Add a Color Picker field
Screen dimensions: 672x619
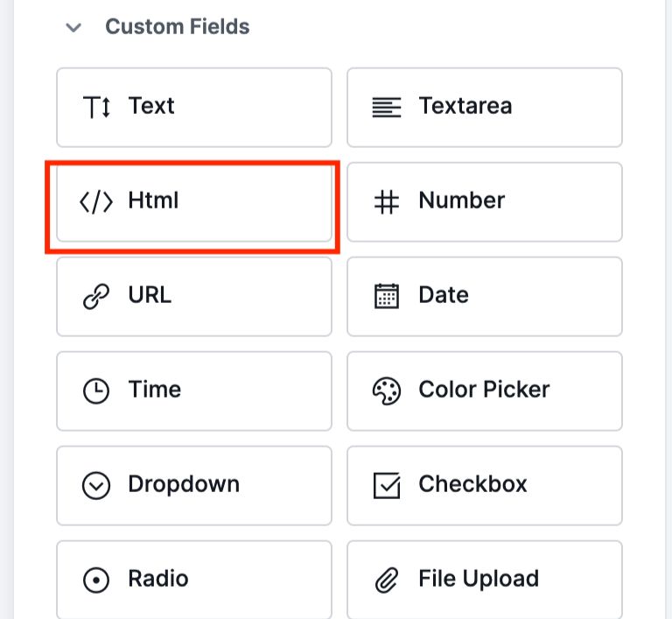coord(485,390)
